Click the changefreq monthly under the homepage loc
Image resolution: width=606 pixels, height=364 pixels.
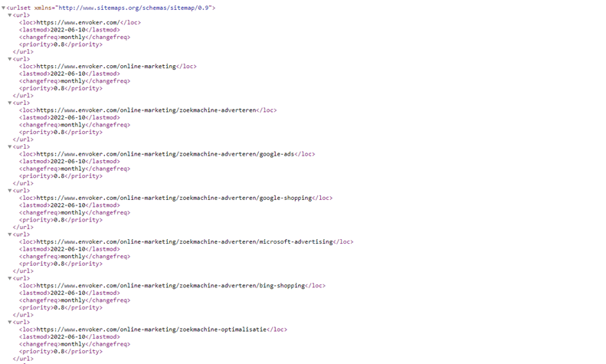coord(73,37)
